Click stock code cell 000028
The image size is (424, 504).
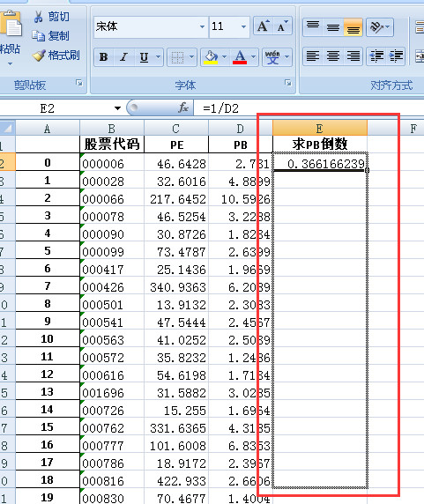pyautogui.click(x=112, y=181)
